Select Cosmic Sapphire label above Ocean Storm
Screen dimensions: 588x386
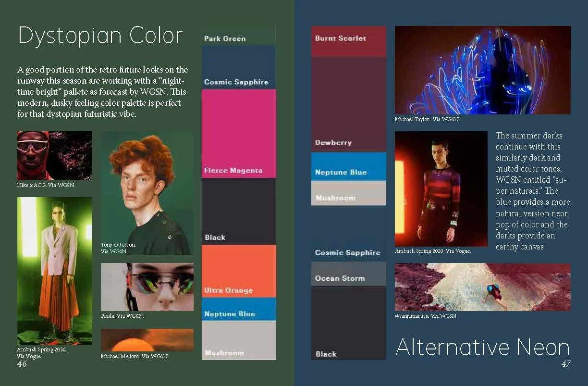pos(347,252)
